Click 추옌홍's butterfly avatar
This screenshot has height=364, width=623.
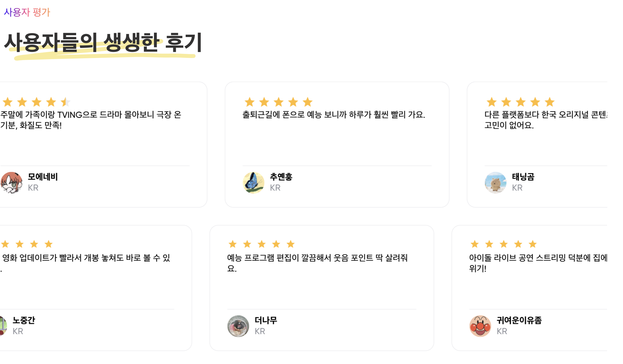253,183
